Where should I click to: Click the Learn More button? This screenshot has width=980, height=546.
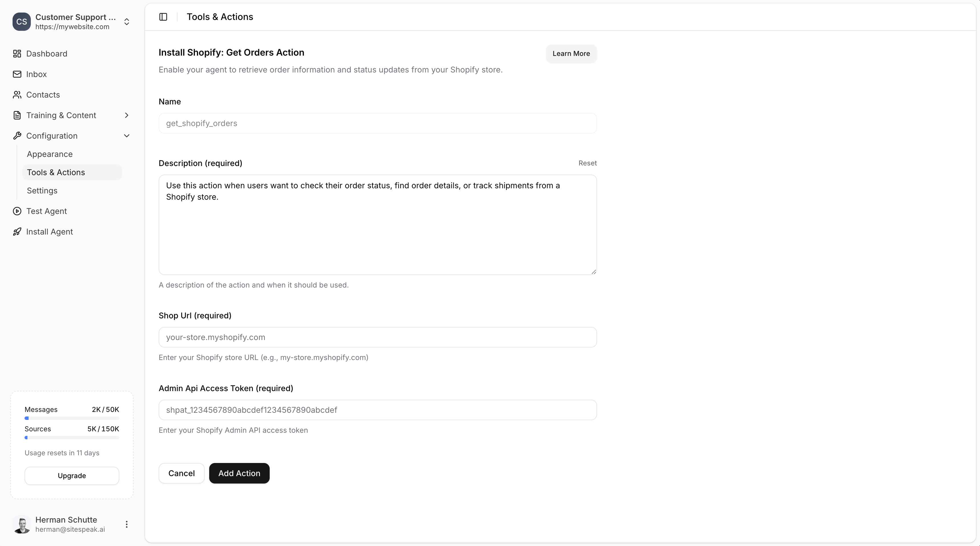click(x=571, y=54)
